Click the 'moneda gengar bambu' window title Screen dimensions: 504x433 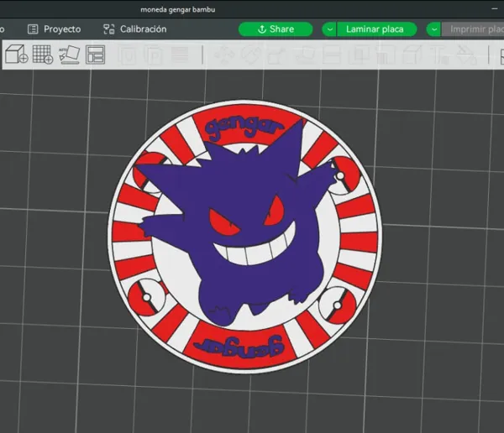click(178, 9)
